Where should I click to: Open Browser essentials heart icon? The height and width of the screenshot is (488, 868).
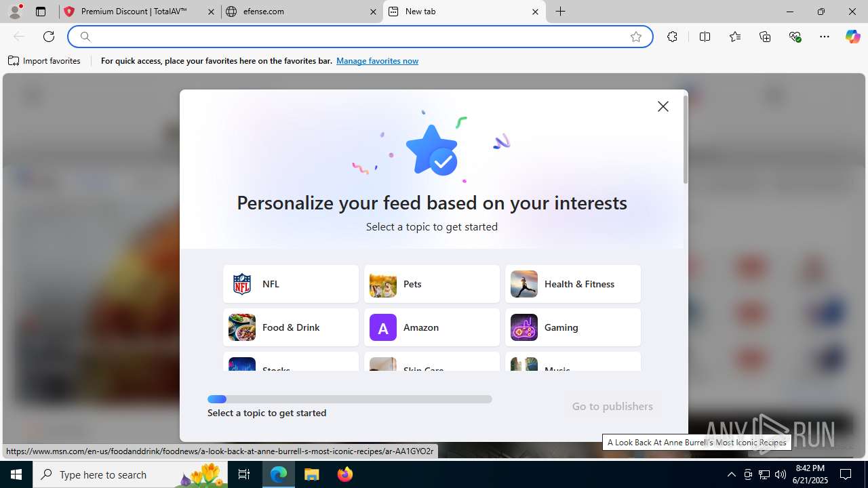[x=795, y=37]
